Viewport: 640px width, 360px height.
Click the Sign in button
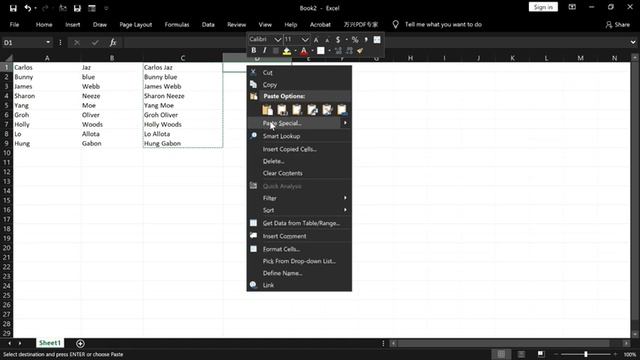point(543,7)
